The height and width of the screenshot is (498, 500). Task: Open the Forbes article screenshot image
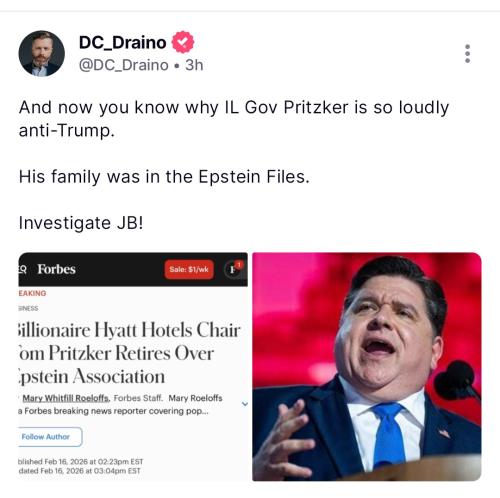click(133, 366)
